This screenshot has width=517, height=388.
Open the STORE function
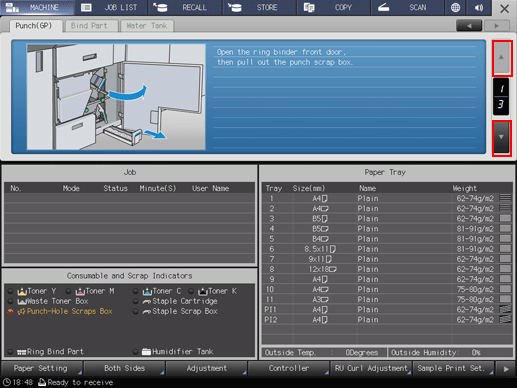click(x=259, y=7)
